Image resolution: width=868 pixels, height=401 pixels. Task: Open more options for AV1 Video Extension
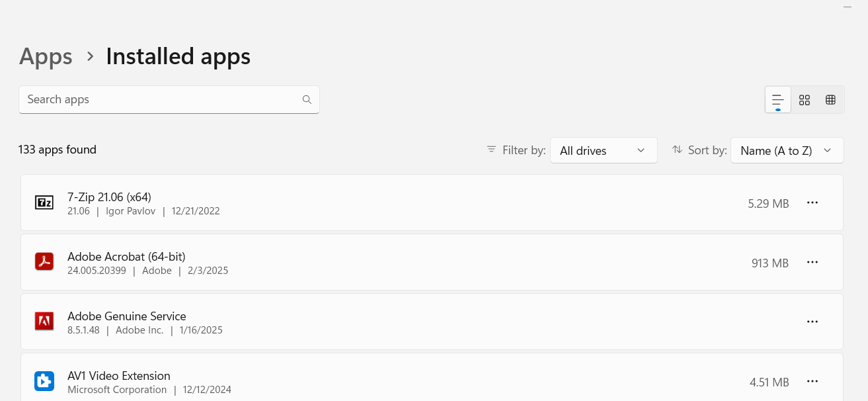[x=812, y=382]
